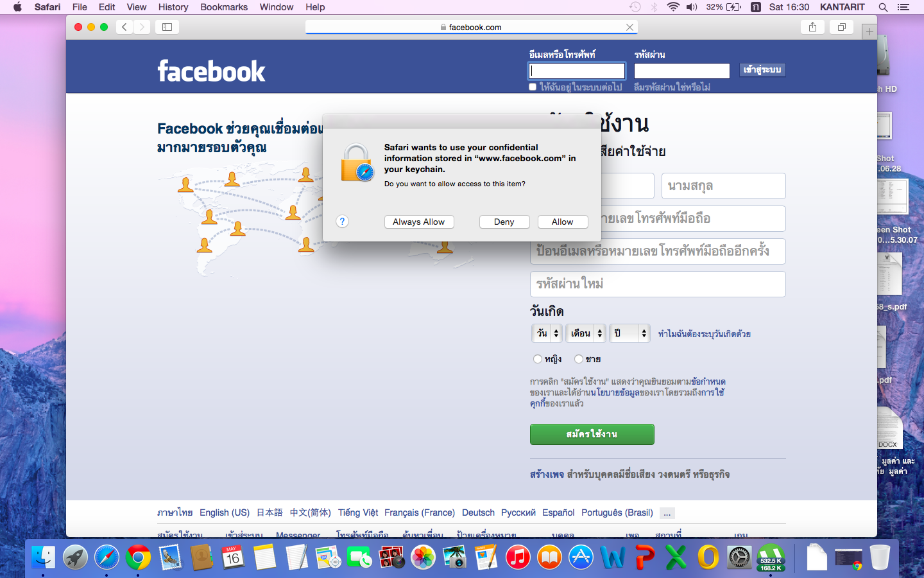Select the ชาย (male) radio button
The width and height of the screenshot is (924, 578).
pos(579,359)
